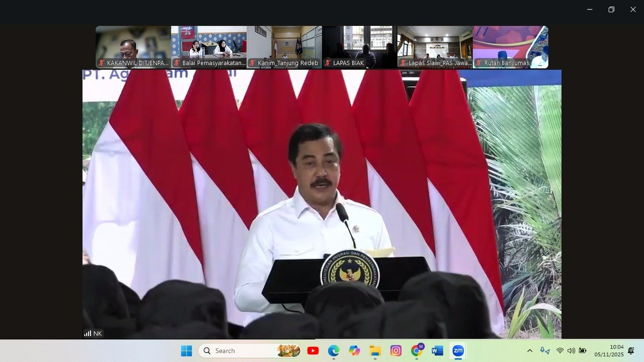
Task: Open the Windows Start menu
Action: 187,351
